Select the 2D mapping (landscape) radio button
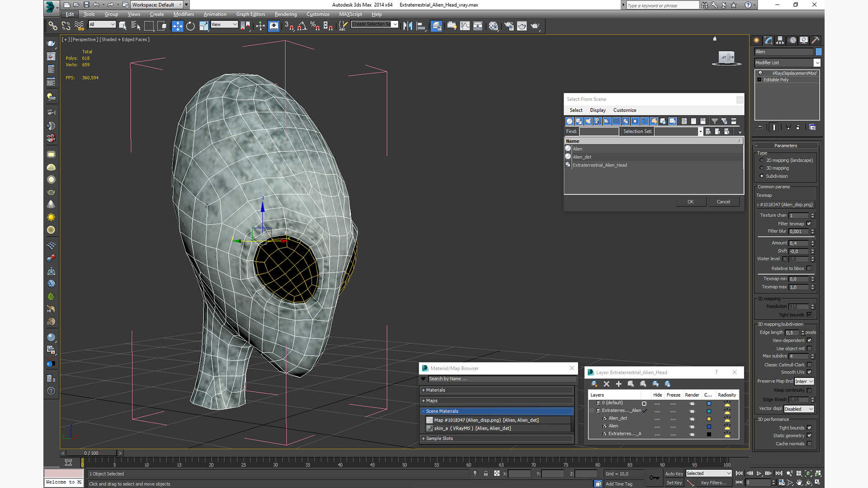868x488 pixels. click(x=762, y=160)
